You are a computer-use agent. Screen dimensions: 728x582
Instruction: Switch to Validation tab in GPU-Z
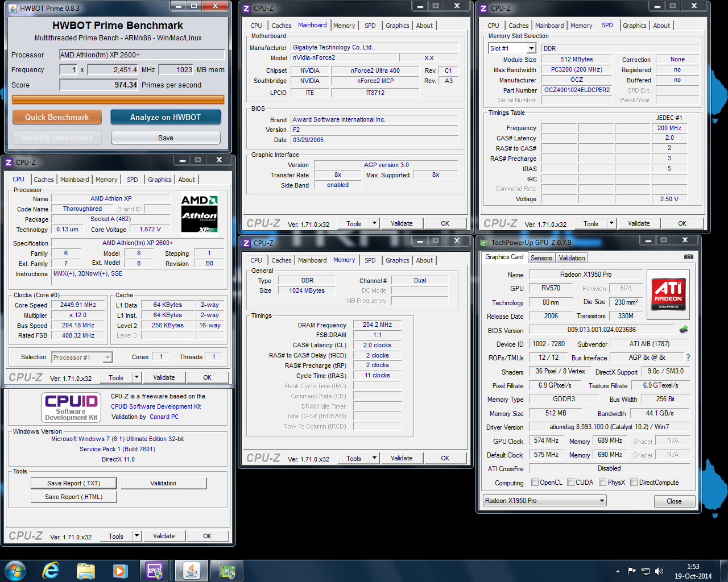(x=572, y=258)
